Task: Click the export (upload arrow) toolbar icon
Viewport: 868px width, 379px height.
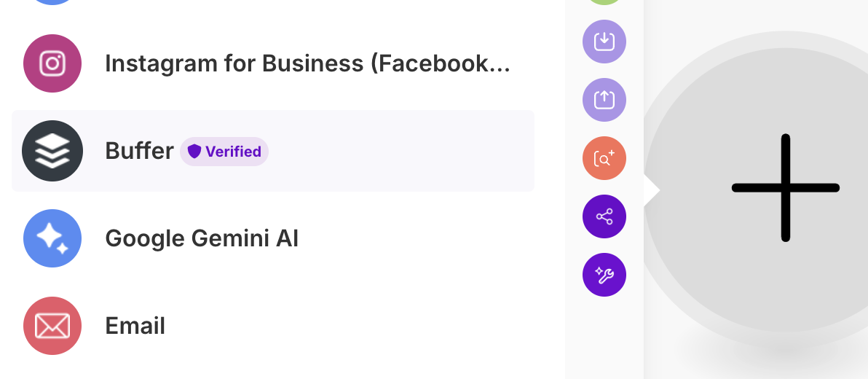Action: click(x=604, y=100)
